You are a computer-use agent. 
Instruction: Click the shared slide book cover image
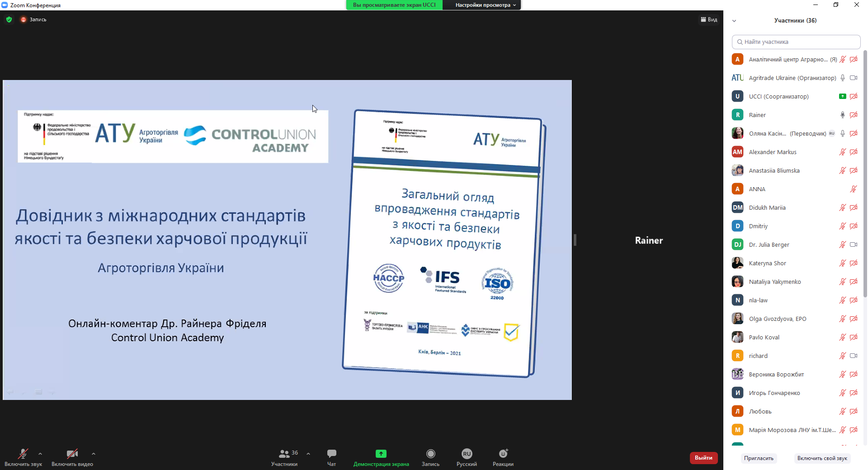tap(444, 243)
